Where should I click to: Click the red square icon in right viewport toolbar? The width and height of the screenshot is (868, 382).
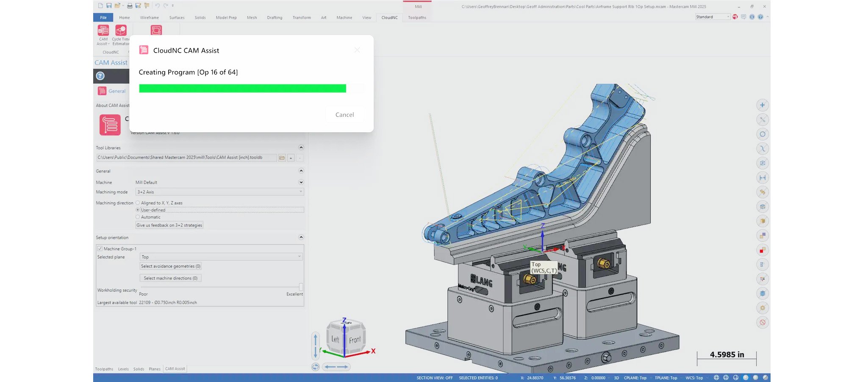(763, 250)
